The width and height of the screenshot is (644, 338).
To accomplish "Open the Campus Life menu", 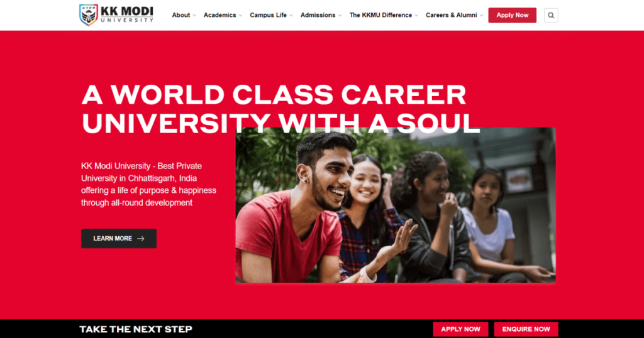I will 268,15.
